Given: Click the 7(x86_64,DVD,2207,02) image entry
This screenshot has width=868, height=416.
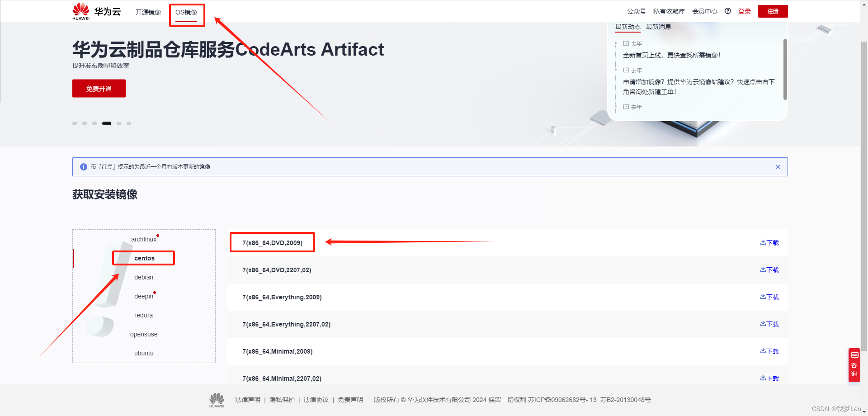Looking at the screenshot, I should 277,270.
